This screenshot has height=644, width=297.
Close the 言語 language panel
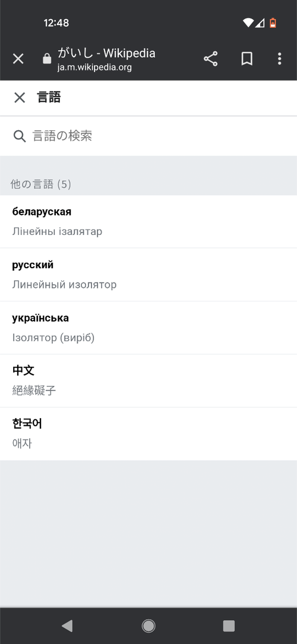(20, 98)
